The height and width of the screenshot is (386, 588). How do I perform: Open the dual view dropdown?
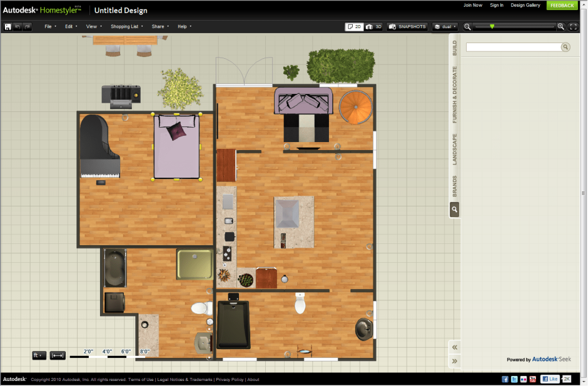click(x=445, y=27)
